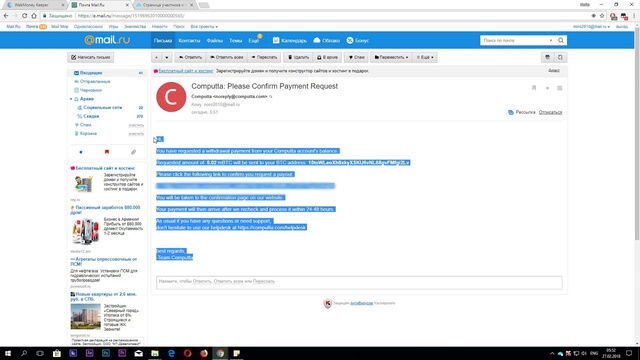Filter unread messages with blue dot icon

[81, 152]
